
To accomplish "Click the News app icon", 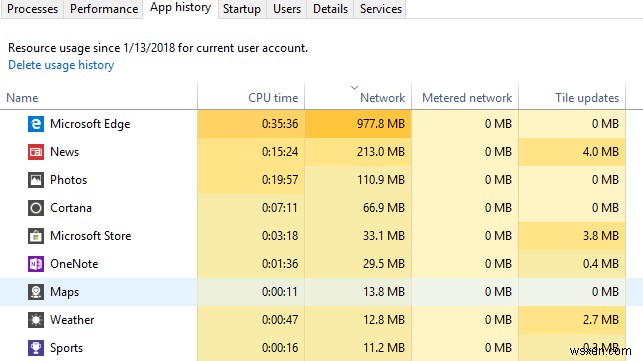I will coord(36,152).
